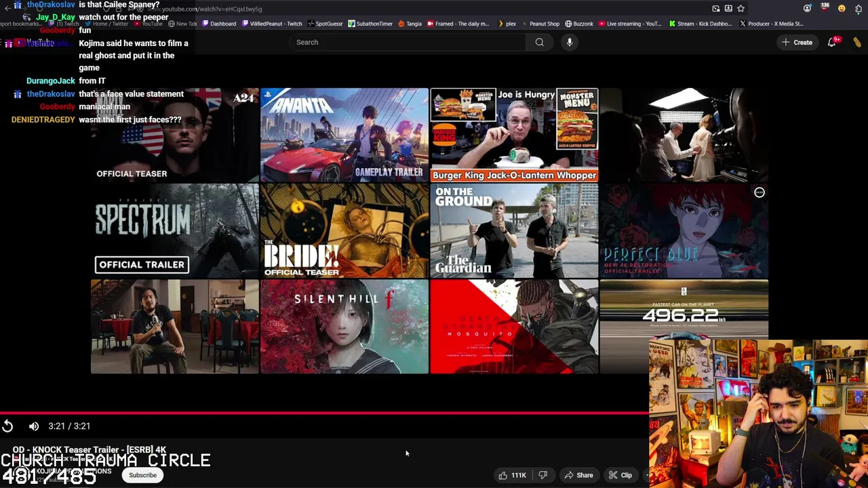This screenshot has width=868, height=488.
Task: Open the Burger King Jack-O-Lantern Whopper video
Action: pos(514,135)
